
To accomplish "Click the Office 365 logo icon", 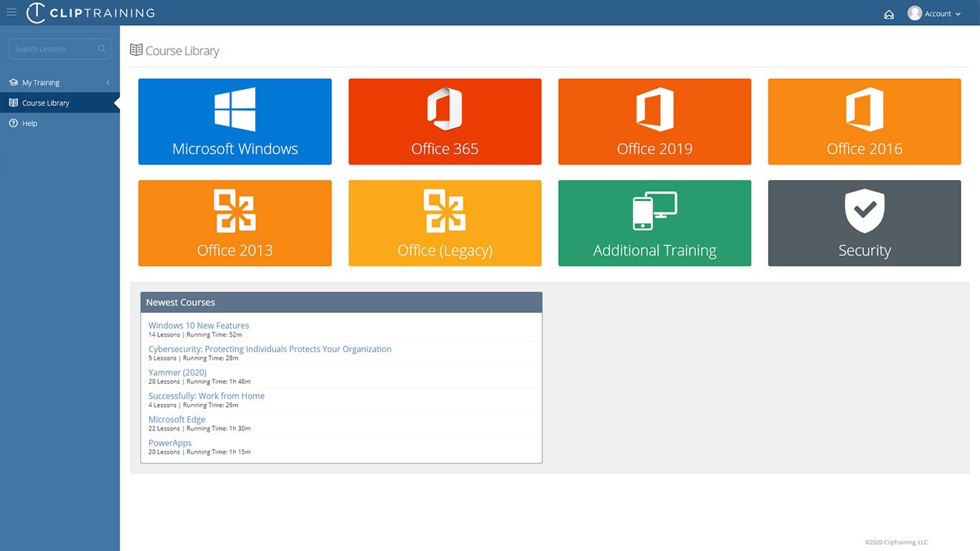I will [x=445, y=109].
